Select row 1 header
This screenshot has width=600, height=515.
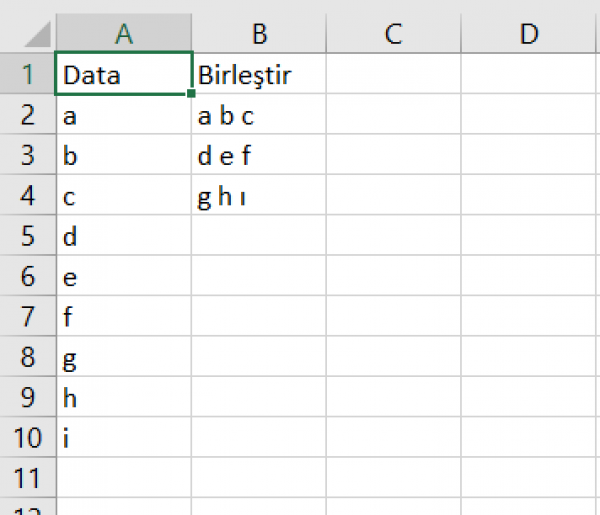28,73
